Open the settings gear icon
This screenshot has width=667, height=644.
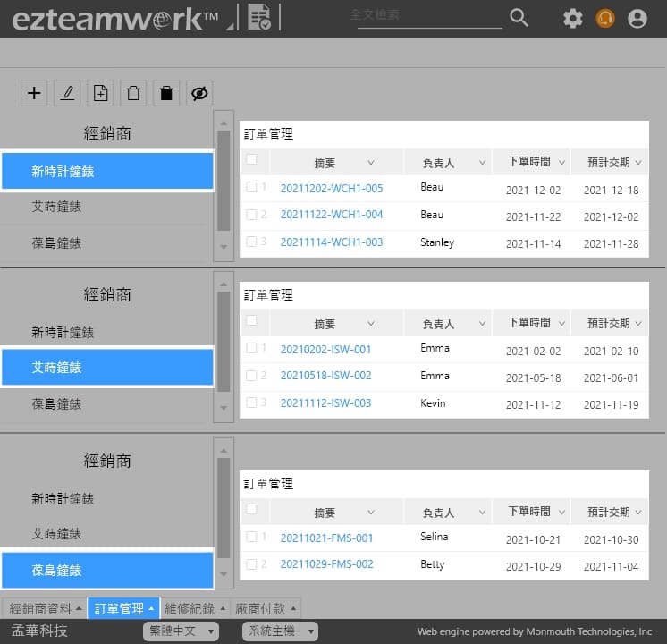[x=572, y=18]
